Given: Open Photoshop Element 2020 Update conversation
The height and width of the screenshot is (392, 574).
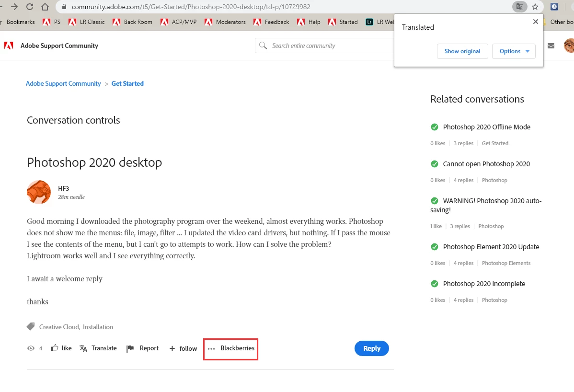Looking at the screenshot, I should pos(491,247).
